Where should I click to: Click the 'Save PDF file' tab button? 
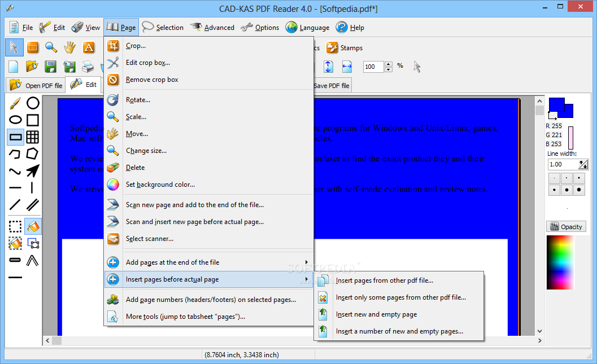[x=332, y=86]
